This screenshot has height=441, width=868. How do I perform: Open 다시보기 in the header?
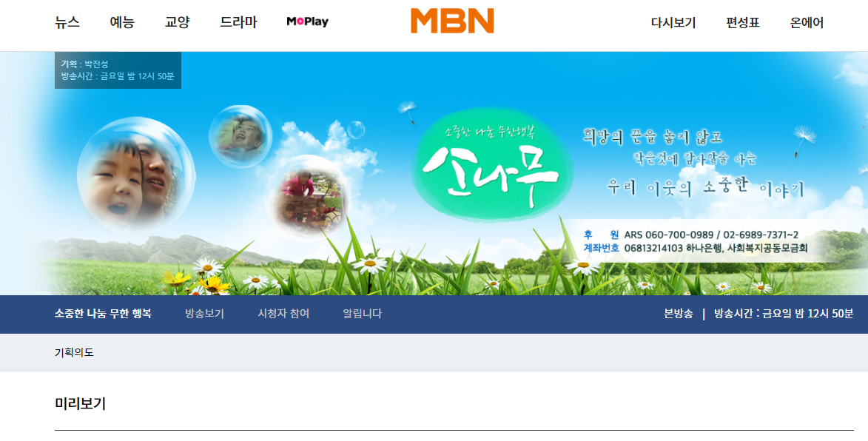pos(673,23)
